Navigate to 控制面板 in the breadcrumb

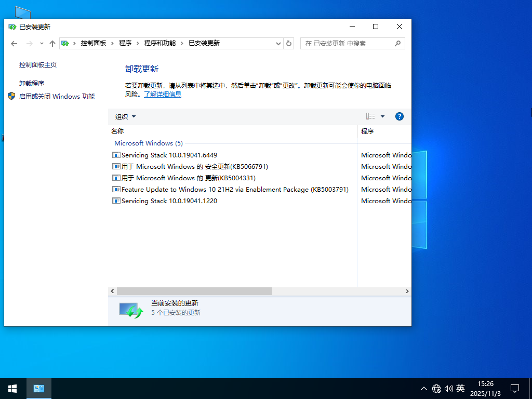pyautogui.click(x=94, y=43)
